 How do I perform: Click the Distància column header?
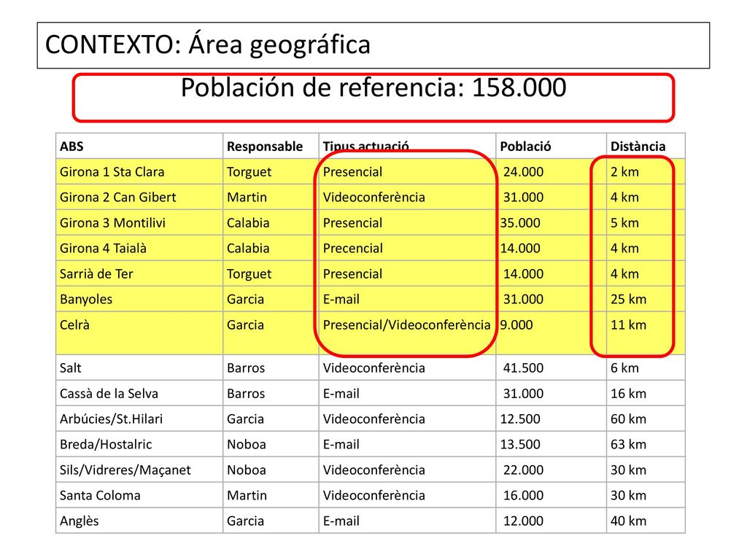[638, 146]
